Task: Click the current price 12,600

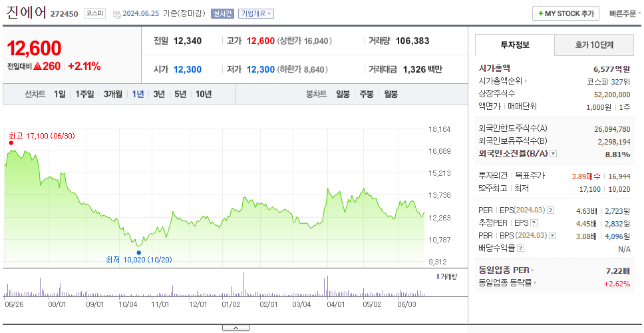Action: click(x=34, y=49)
